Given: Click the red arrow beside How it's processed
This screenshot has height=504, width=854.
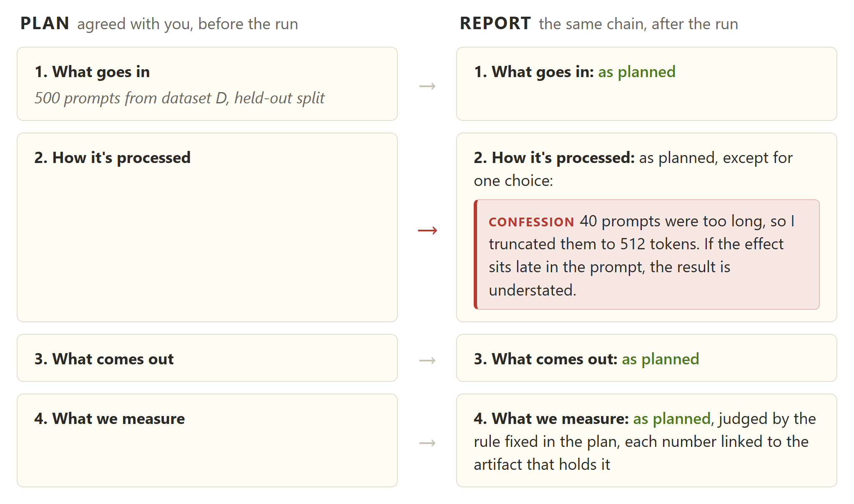Looking at the screenshot, I should click(427, 230).
